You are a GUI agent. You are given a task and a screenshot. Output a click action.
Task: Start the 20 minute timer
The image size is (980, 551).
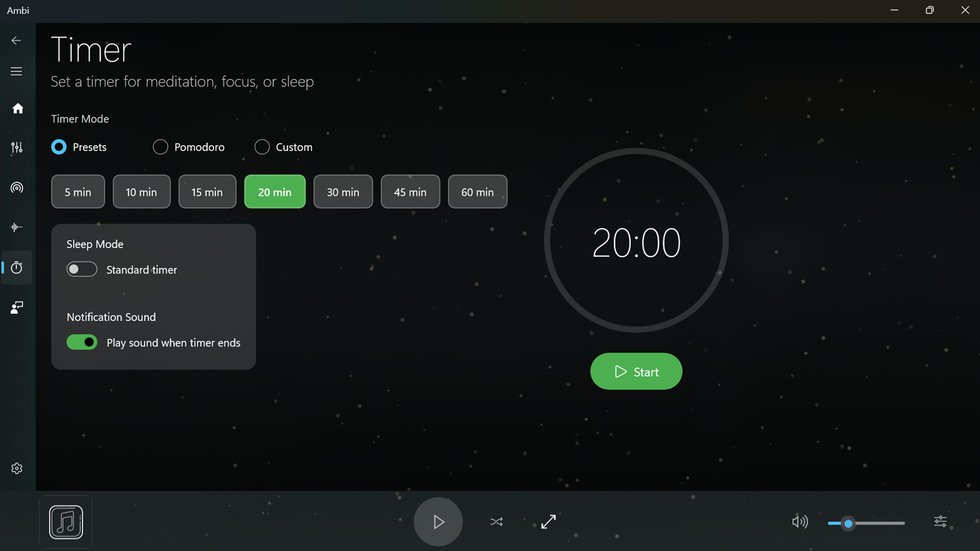[x=636, y=371]
